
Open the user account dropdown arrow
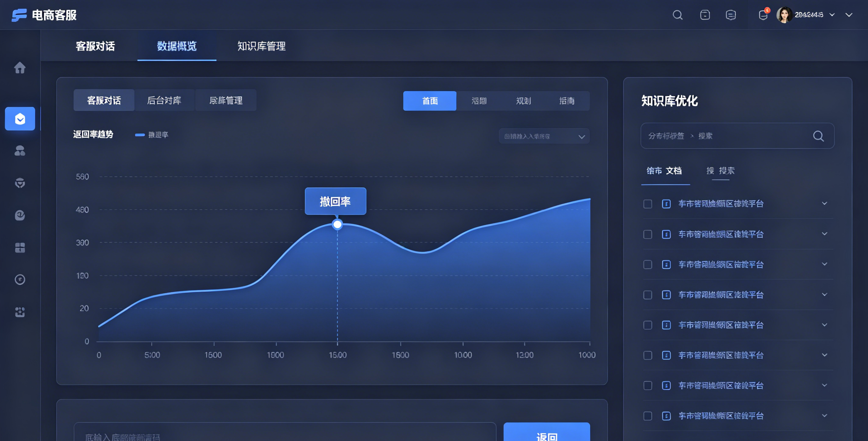832,15
